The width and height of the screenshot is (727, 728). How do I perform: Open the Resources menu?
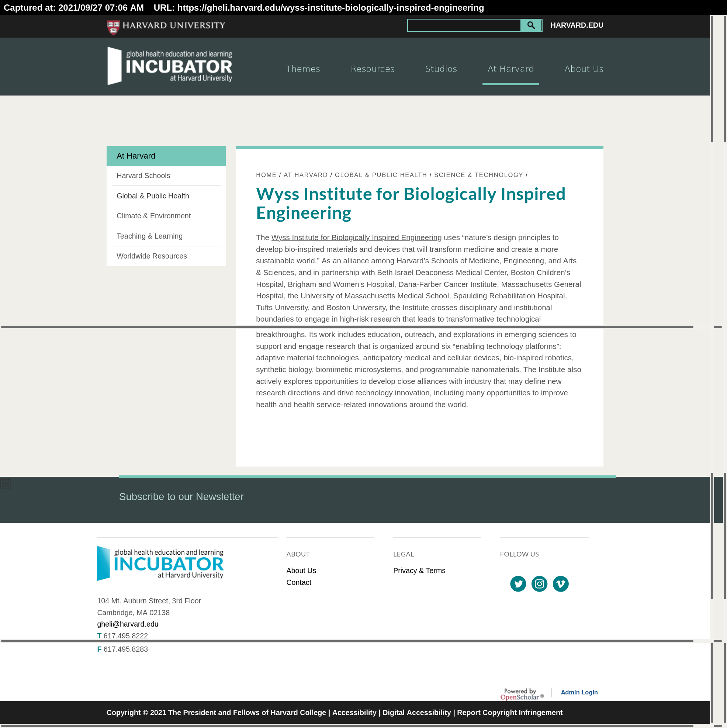coord(373,69)
